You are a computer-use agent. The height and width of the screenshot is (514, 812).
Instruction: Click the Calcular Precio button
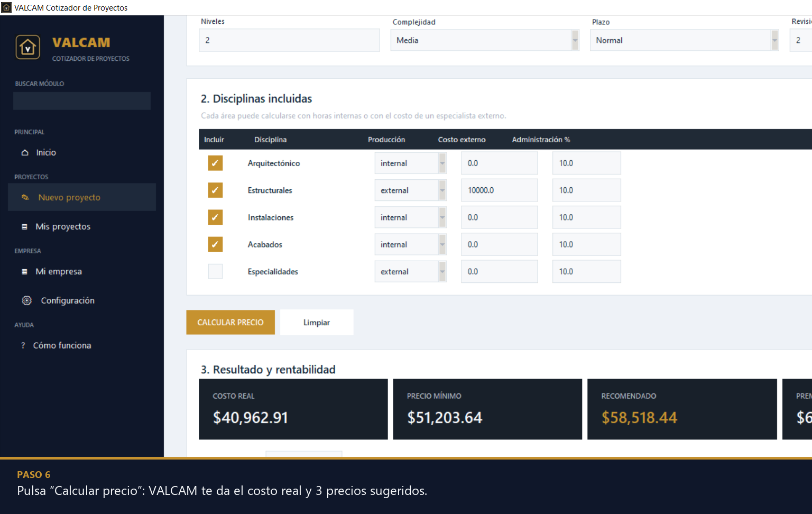(230, 322)
